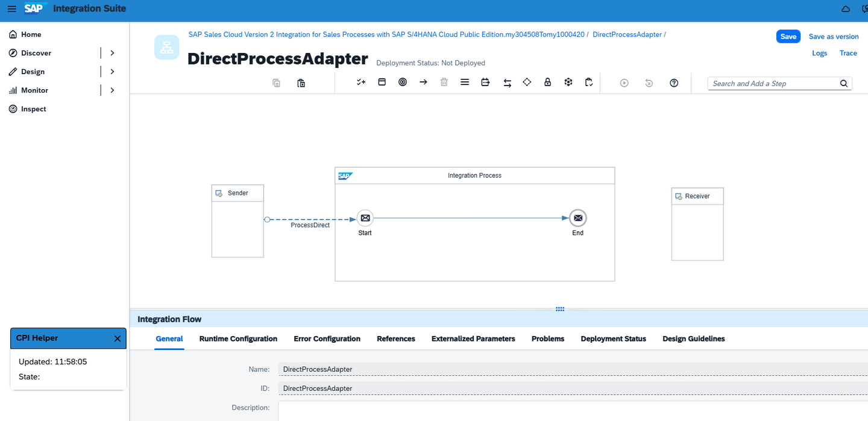This screenshot has height=421, width=868.
Task: Click the panel splitter handle dots
Action: (x=560, y=309)
